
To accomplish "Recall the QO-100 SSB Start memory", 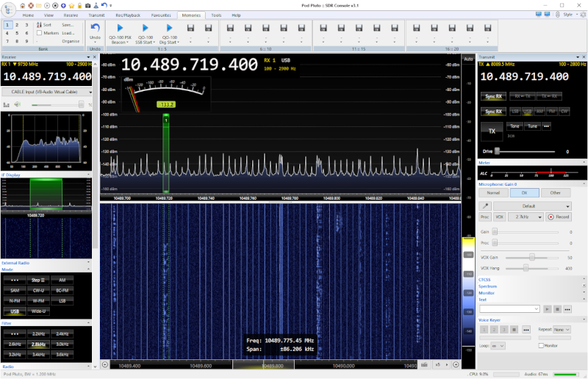I will pos(145,33).
